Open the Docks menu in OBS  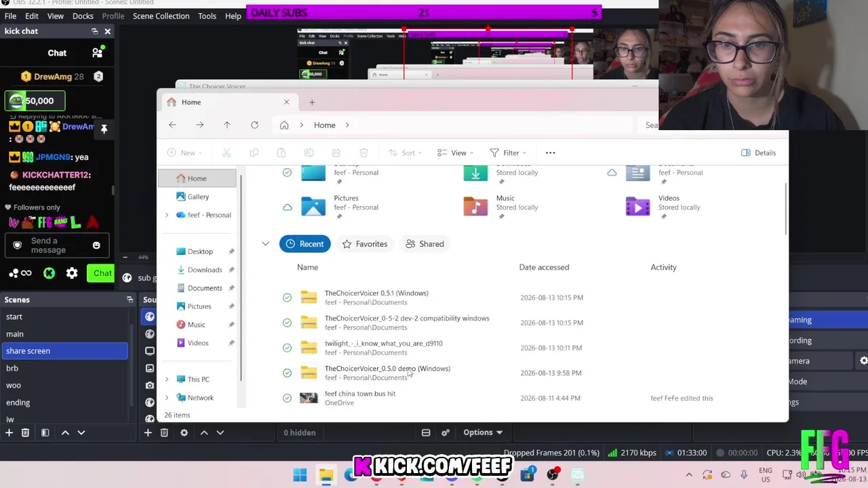point(83,16)
